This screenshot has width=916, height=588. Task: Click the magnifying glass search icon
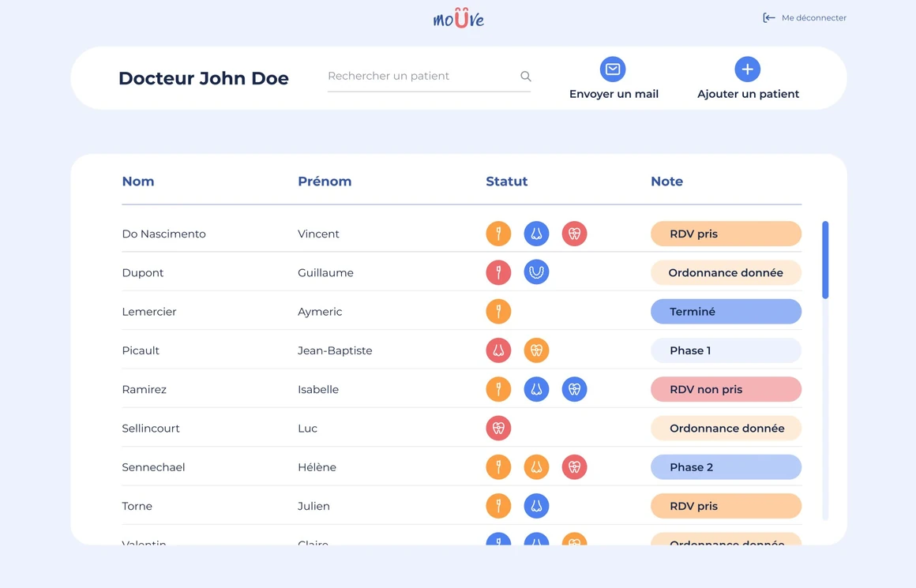[526, 77]
